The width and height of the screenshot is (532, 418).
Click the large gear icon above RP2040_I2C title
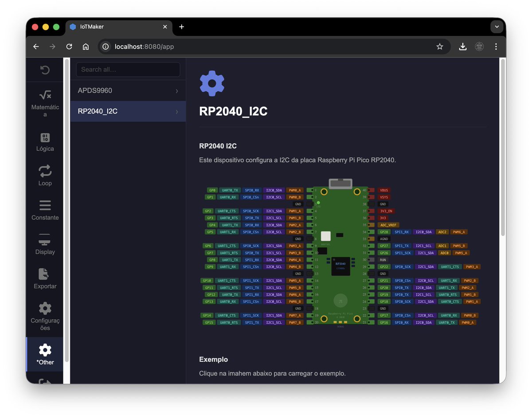click(x=212, y=83)
